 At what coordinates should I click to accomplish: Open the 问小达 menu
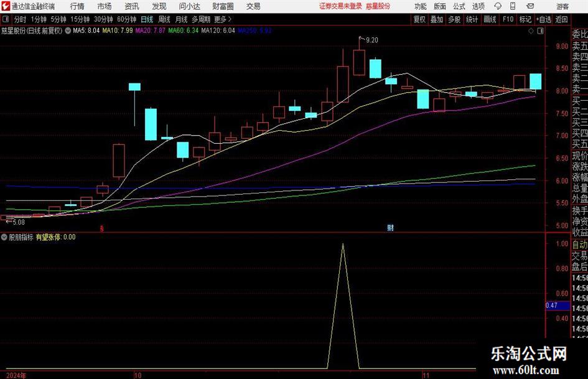[x=189, y=6]
